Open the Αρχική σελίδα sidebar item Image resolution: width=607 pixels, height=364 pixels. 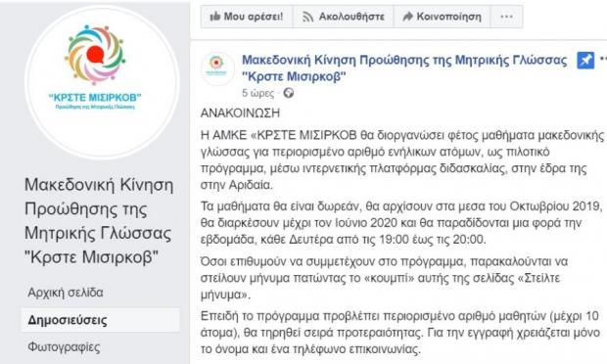tap(66, 293)
